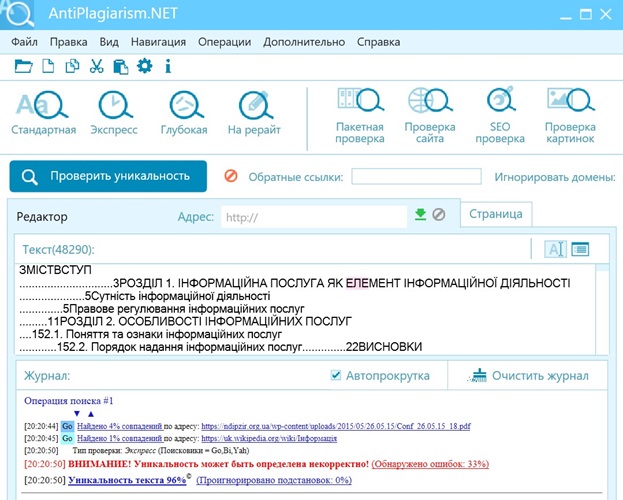This screenshot has height=500, width=623.
Task: Open Проверка картинок tool
Action: click(570, 116)
